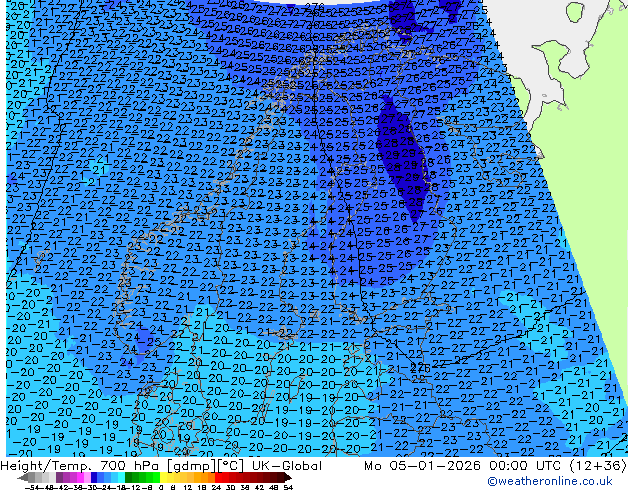Viewport: 634px width, 490px height.
Task: Select the dark blue -30 legend color
Action: [94, 477]
